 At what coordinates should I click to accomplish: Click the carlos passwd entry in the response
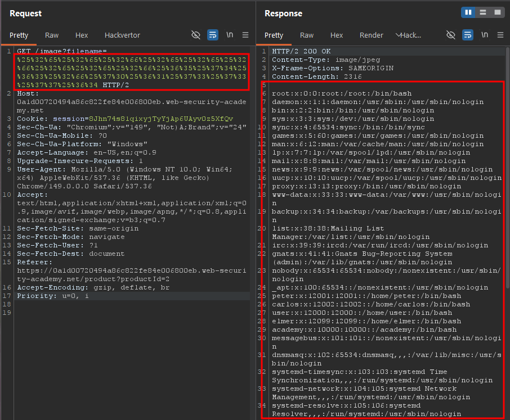point(371,304)
